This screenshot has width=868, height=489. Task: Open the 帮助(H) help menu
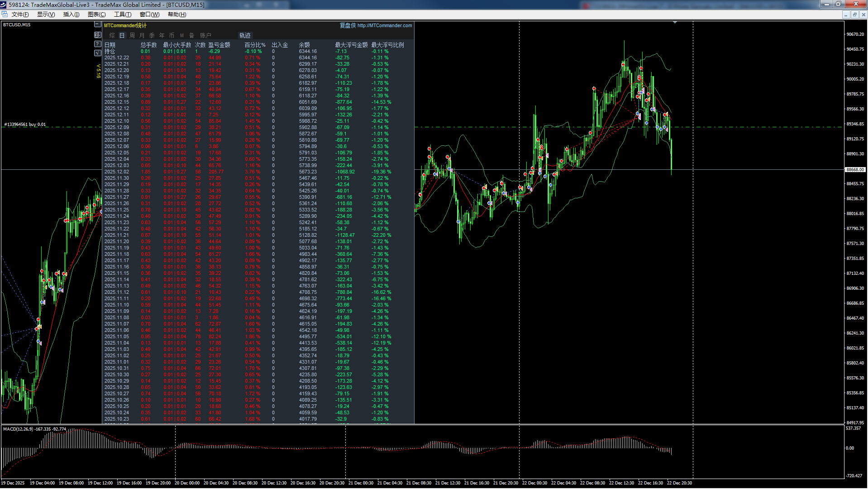coord(177,14)
